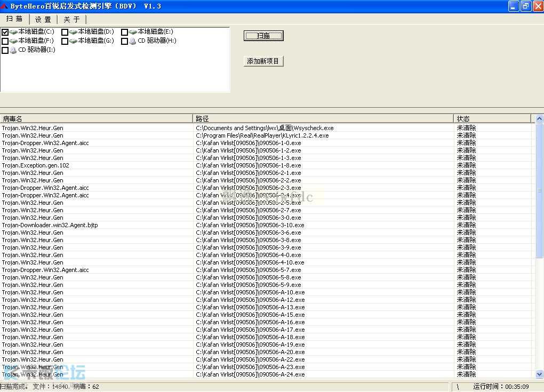Screen dimensions: 544x392
Task: Click the Local Disk (G:) drive icon
Action: [x=73, y=41]
